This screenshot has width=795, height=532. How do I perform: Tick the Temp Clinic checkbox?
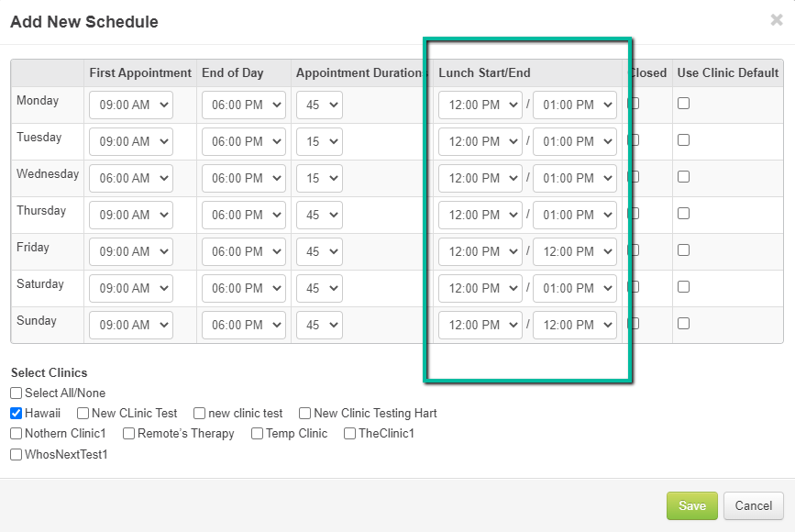point(258,434)
